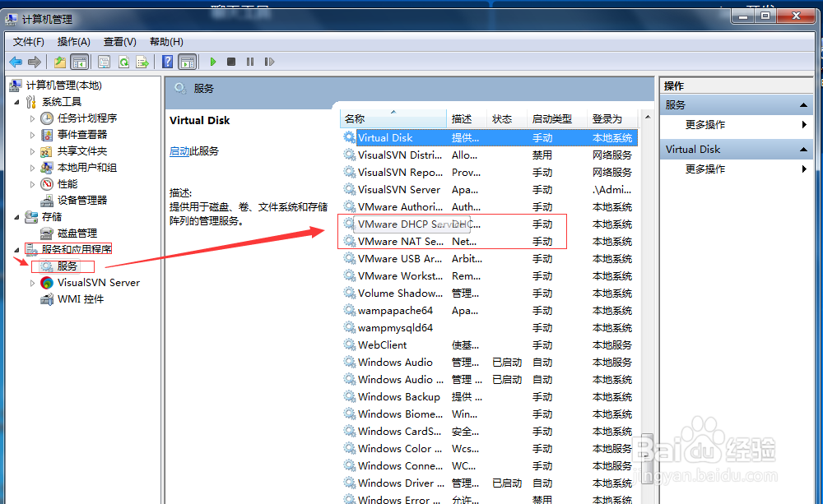Viewport: 823px width, 504px height.
Task: Expand the VisualSVN Server node arrow
Action: pos(32,283)
